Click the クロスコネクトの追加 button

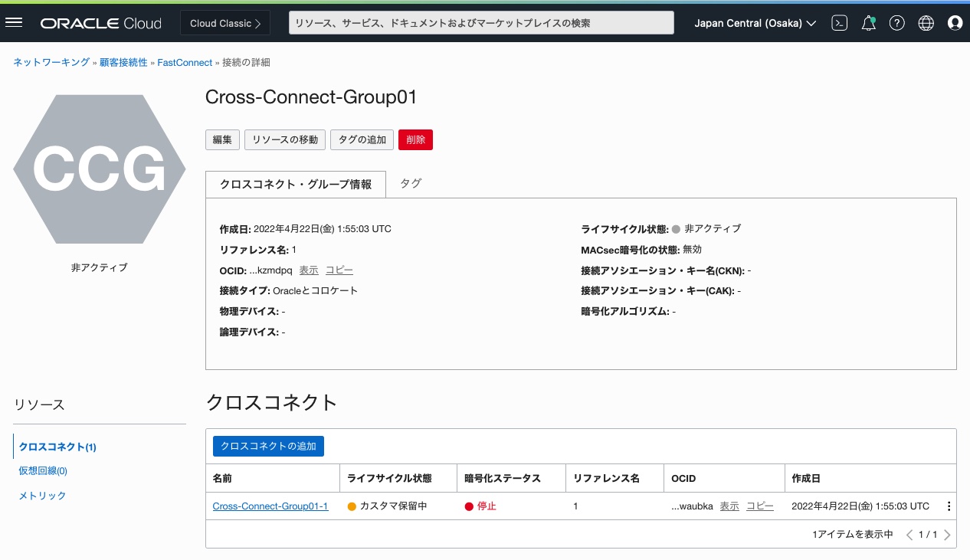click(x=268, y=446)
